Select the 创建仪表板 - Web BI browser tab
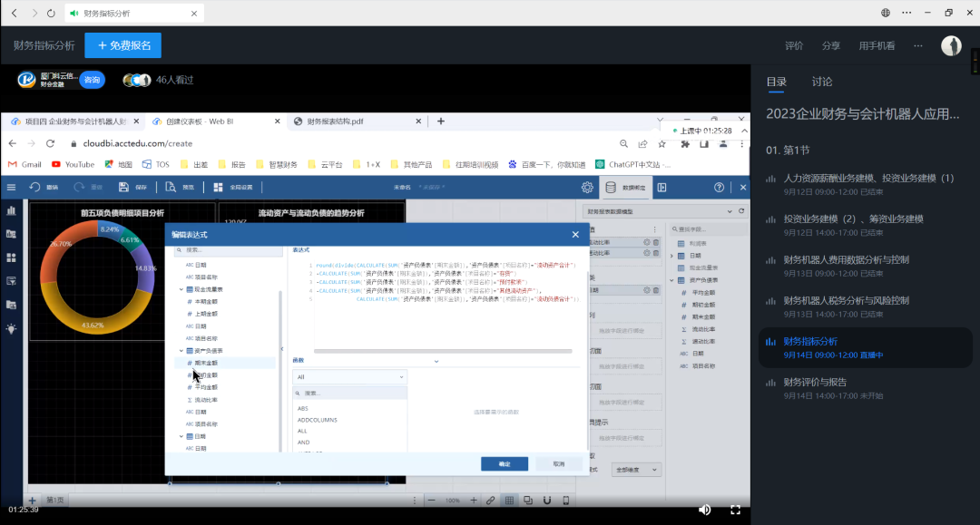Image resolution: width=980 pixels, height=525 pixels. [214, 122]
